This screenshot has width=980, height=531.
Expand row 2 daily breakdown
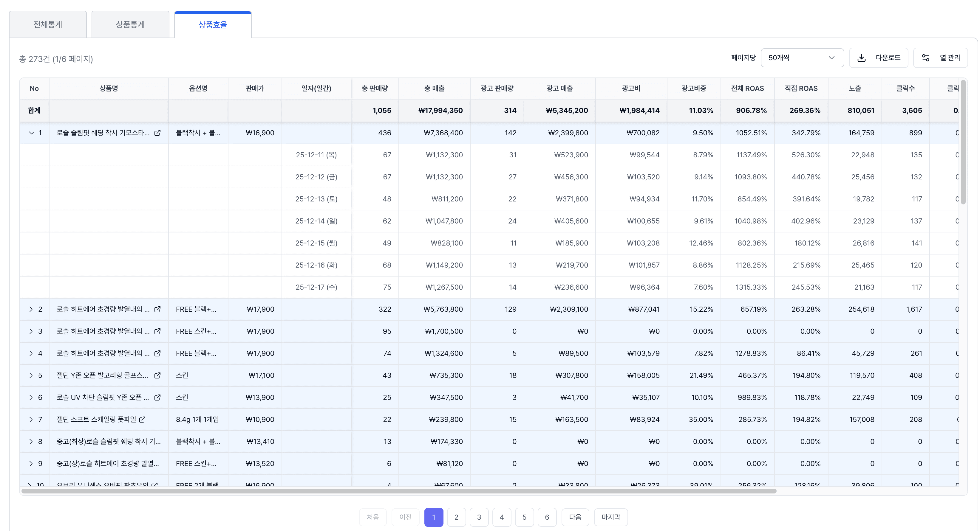click(31, 309)
